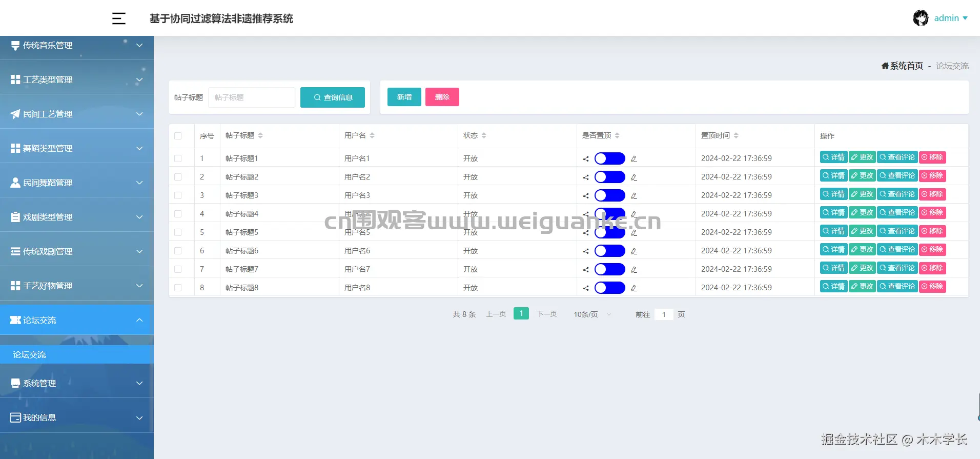Collapse the 论坛交流 menu chevron
Image resolution: width=980 pixels, height=459 pixels.
pos(139,320)
